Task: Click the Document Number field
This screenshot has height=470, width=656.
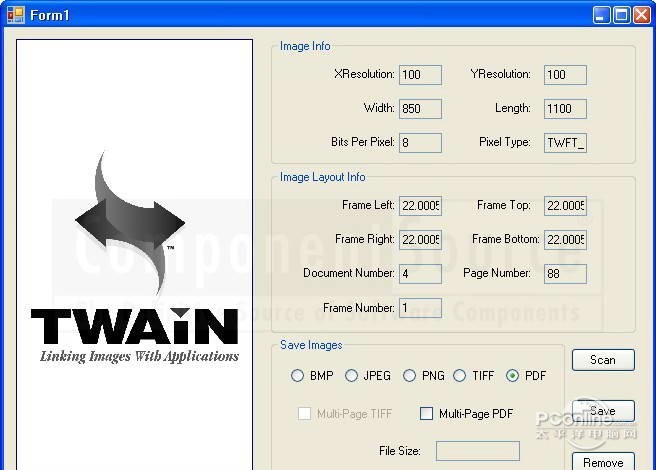Action: point(420,274)
